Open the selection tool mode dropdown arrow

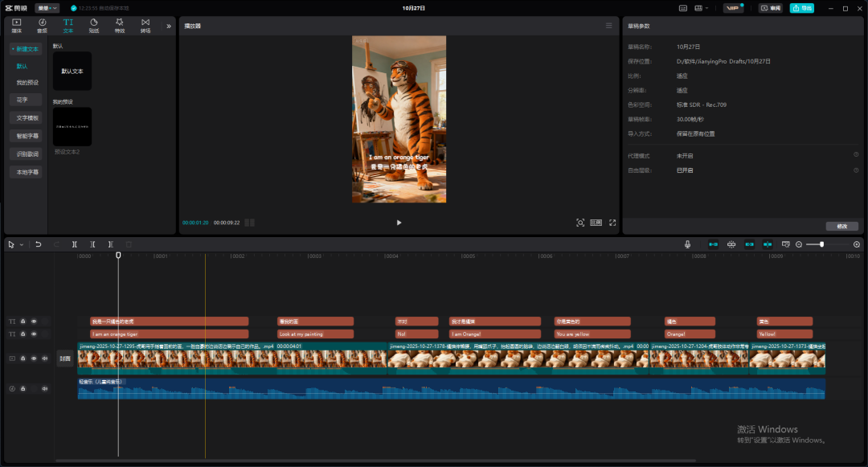[21, 244]
